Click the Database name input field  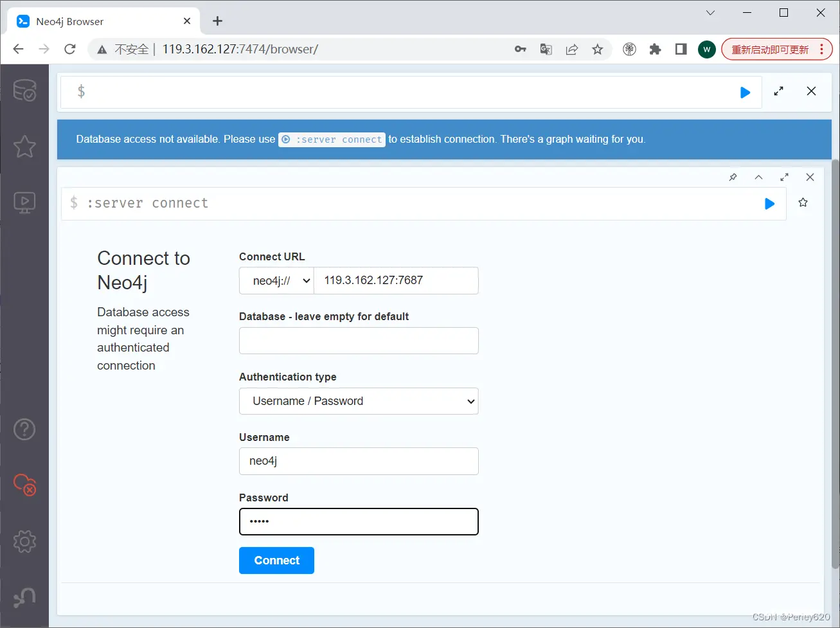tap(359, 341)
